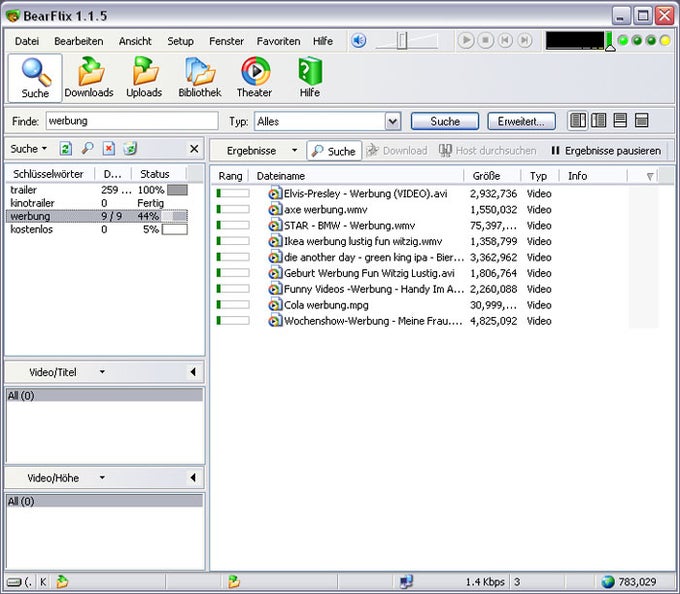Select All (0) in Video/Titel list
This screenshot has width=680, height=594.
coord(104,395)
